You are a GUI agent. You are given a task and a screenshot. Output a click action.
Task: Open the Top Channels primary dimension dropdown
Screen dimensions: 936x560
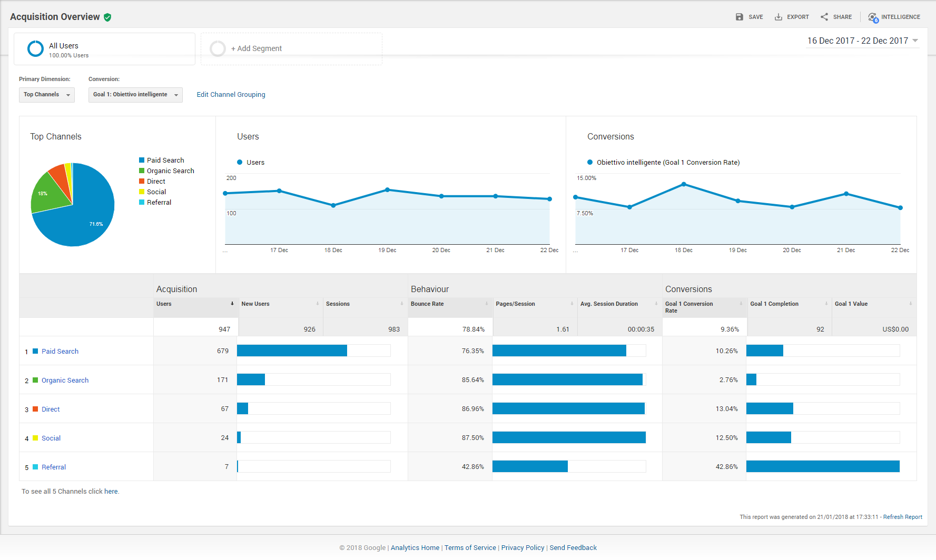point(47,95)
